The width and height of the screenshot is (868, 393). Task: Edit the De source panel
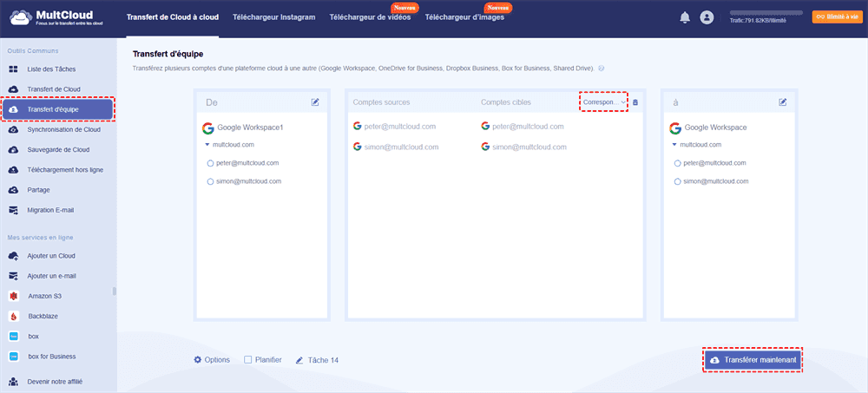click(x=315, y=102)
